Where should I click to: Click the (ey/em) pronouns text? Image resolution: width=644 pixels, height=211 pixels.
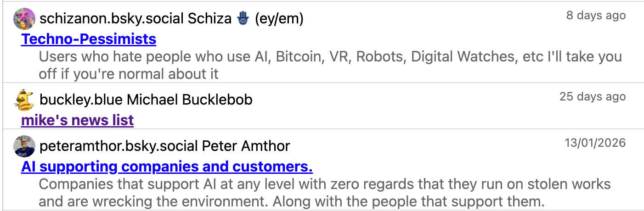click(x=279, y=19)
